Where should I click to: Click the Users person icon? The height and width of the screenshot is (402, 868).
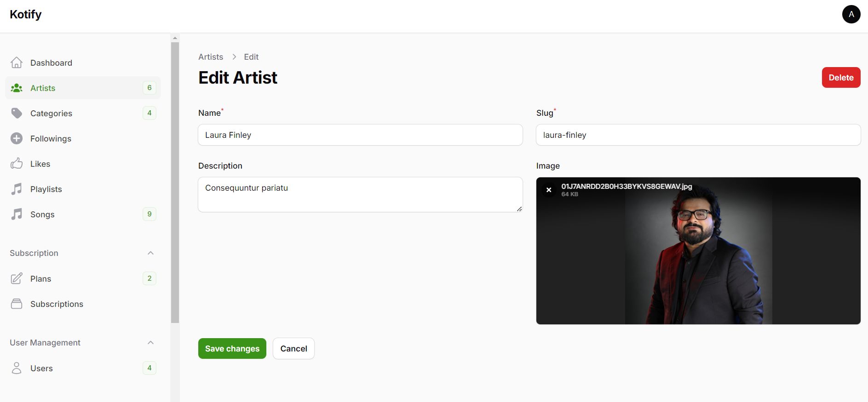[x=17, y=368]
